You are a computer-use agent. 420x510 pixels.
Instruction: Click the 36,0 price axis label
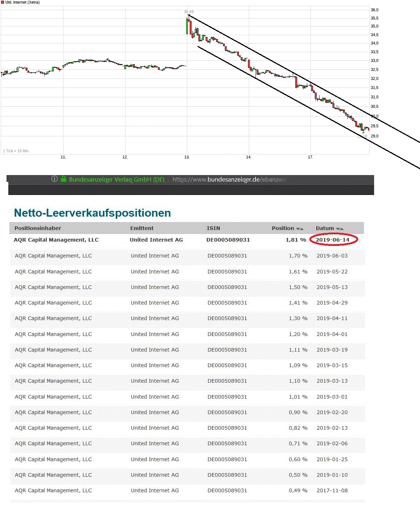[374, 10]
